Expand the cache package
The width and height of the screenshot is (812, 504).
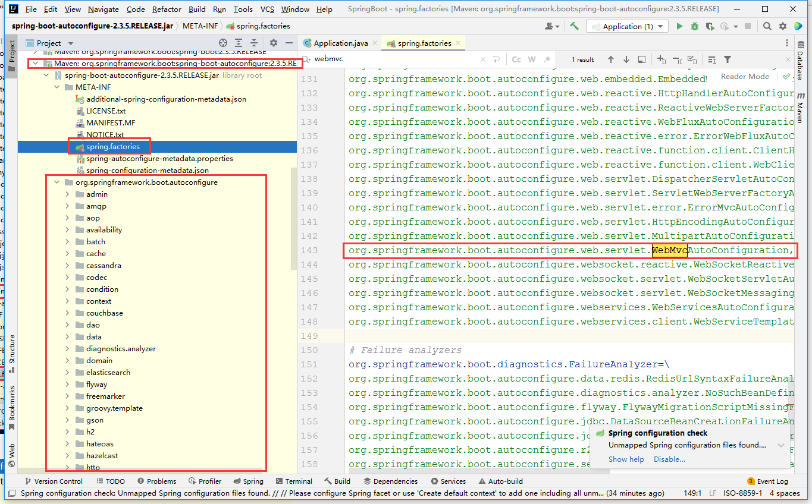coord(68,254)
